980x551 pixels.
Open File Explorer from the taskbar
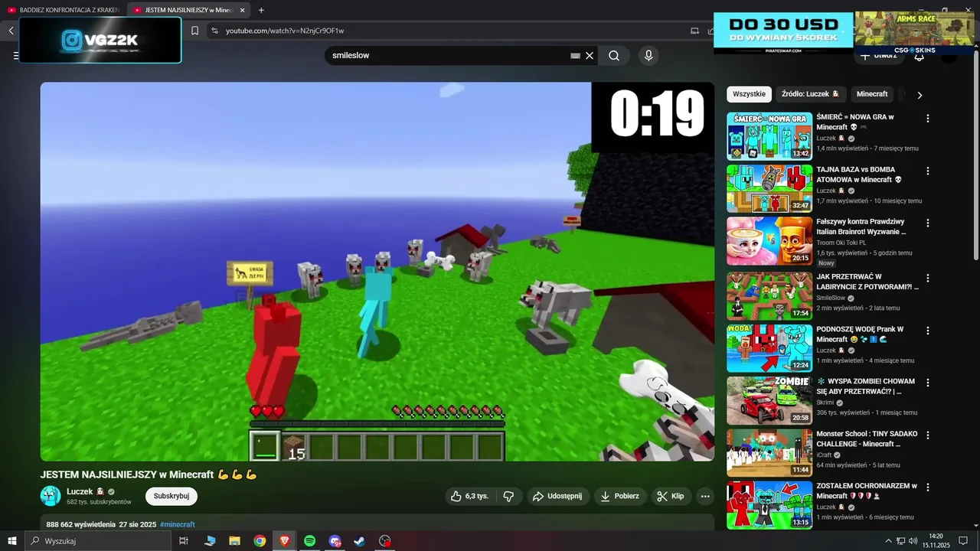tap(235, 541)
